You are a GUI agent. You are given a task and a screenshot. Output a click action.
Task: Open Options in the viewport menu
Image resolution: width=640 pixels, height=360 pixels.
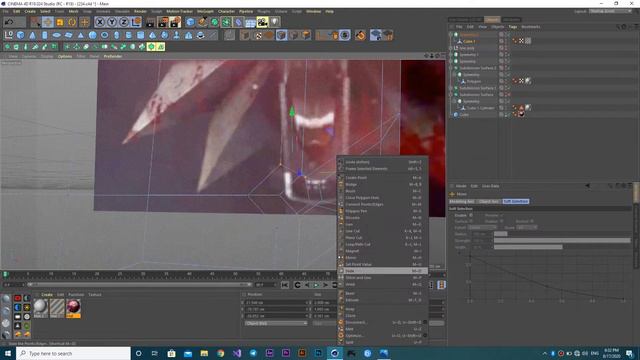(x=65, y=56)
